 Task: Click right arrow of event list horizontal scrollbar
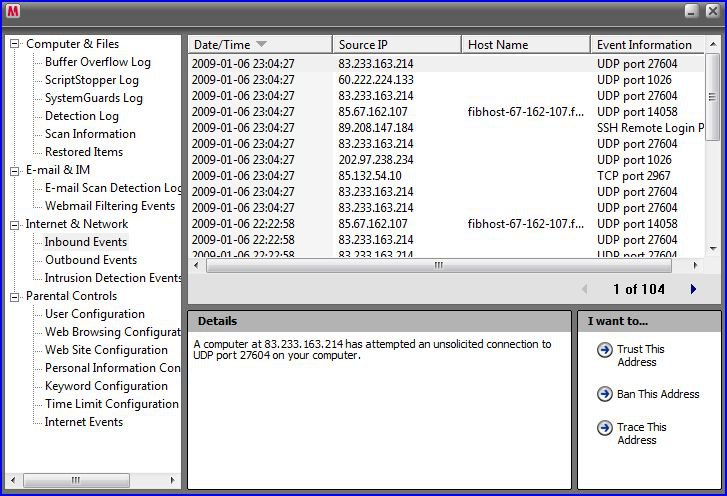click(695, 266)
